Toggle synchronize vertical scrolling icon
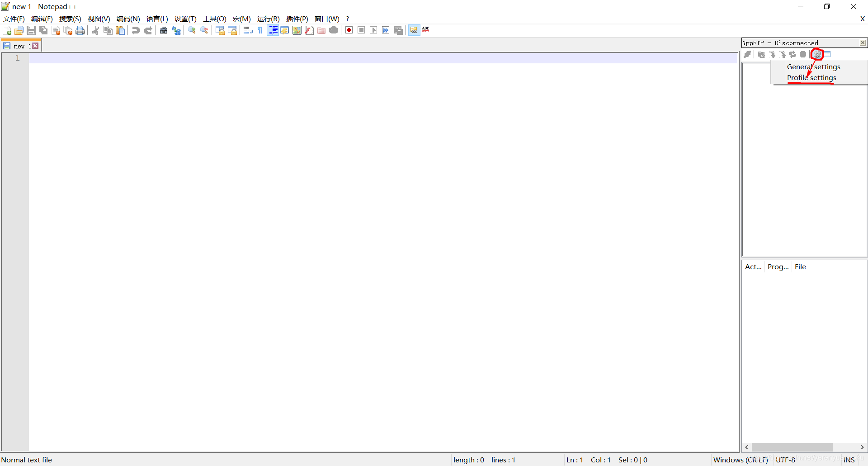Screen dimensions: 868x466 click(220, 30)
